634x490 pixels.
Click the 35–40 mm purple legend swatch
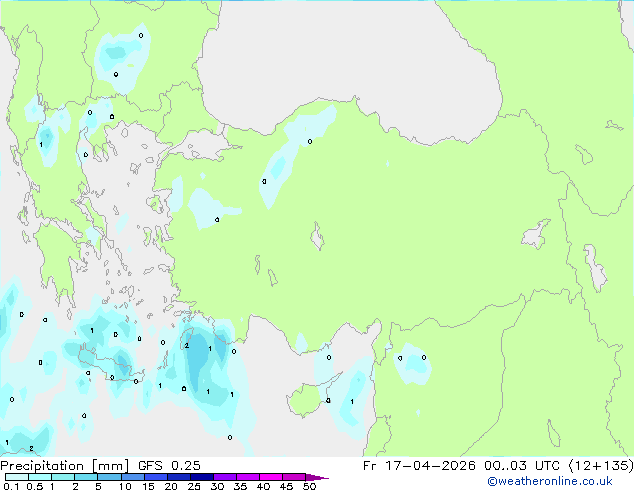[x=248, y=477]
